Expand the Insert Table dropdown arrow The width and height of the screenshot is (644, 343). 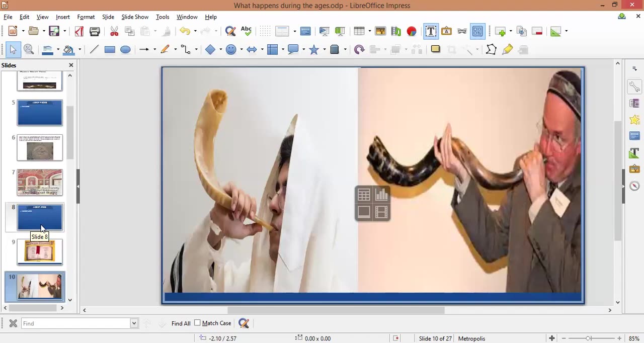[369, 31]
